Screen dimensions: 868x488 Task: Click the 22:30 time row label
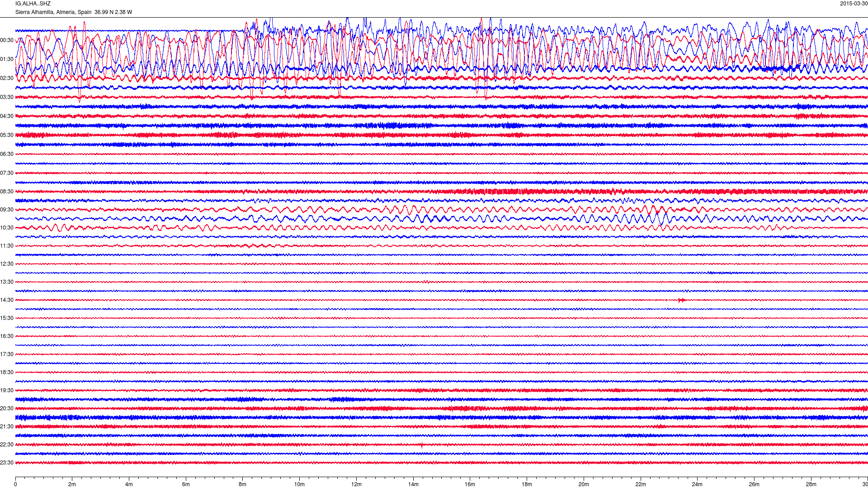[x=7, y=445]
